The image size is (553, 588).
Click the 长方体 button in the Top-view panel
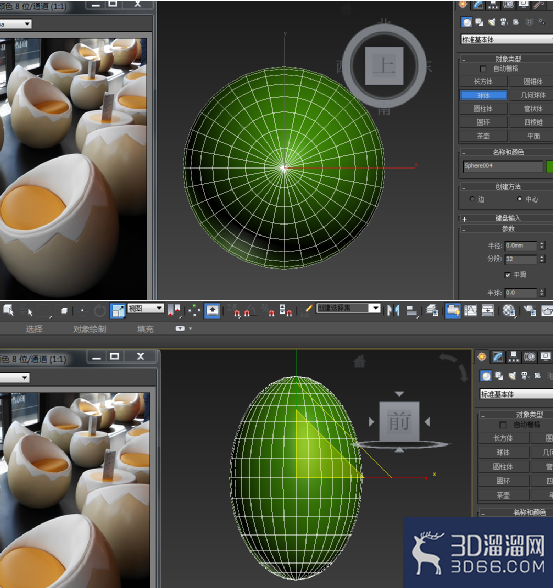tap(483, 81)
